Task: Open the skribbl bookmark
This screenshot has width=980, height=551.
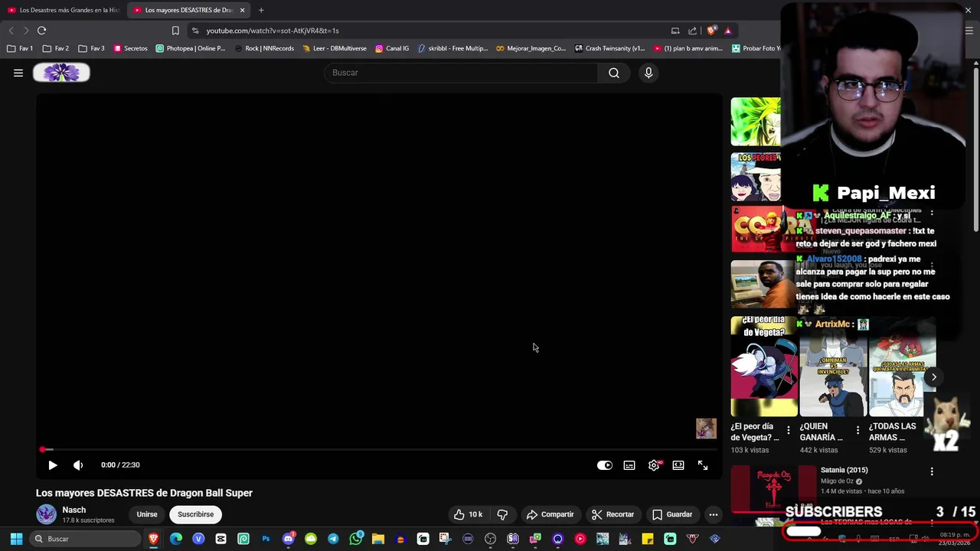Action: coord(452,48)
